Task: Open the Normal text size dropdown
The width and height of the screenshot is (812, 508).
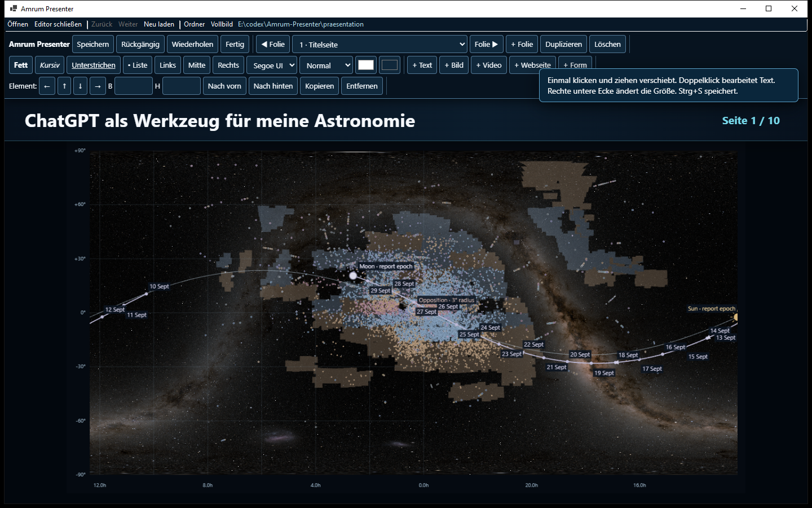Action: tap(326, 65)
